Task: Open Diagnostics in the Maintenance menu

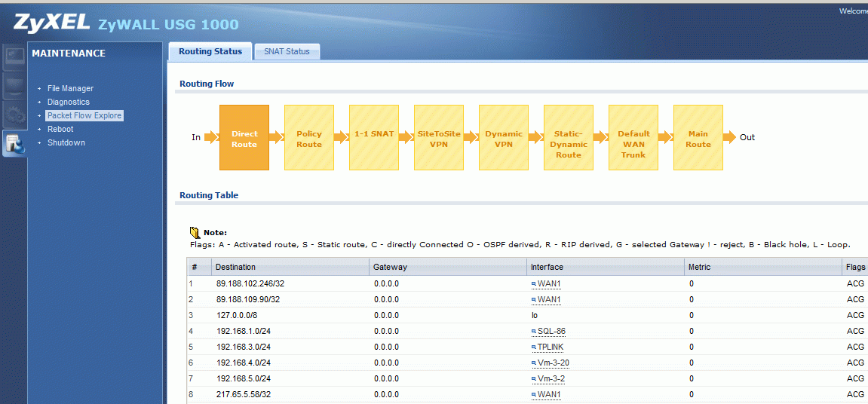Action: [x=68, y=102]
